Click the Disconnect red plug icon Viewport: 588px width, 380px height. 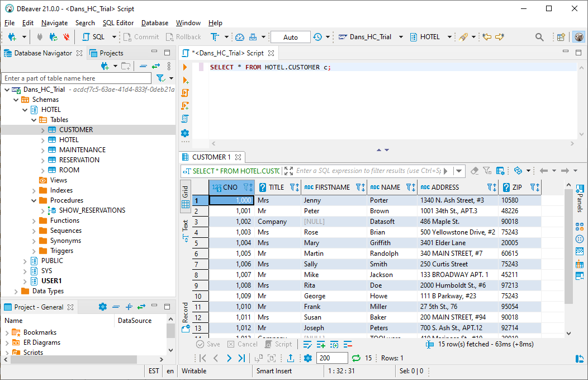click(67, 37)
